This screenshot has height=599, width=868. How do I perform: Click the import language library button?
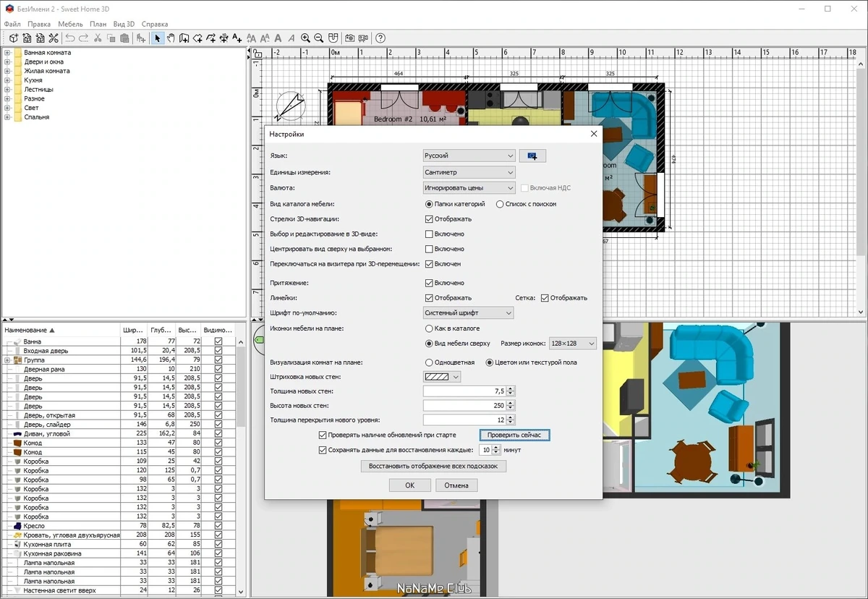click(x=532, y=156)
